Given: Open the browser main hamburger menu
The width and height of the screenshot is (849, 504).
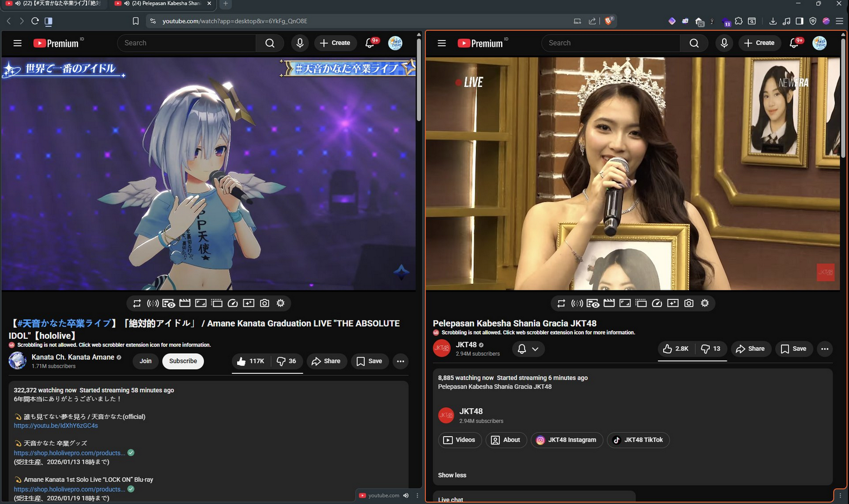Looking at the screenshot, I should click(840, 21).
